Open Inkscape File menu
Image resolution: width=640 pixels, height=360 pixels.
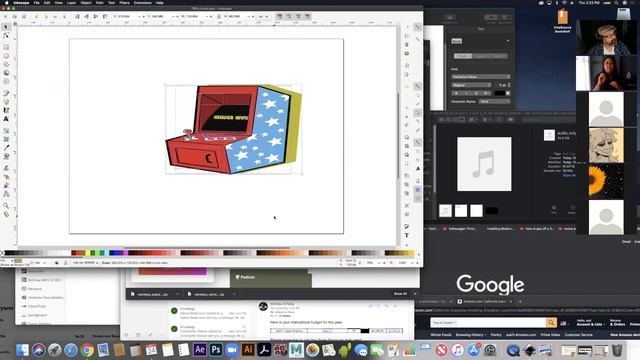[36, 3]
